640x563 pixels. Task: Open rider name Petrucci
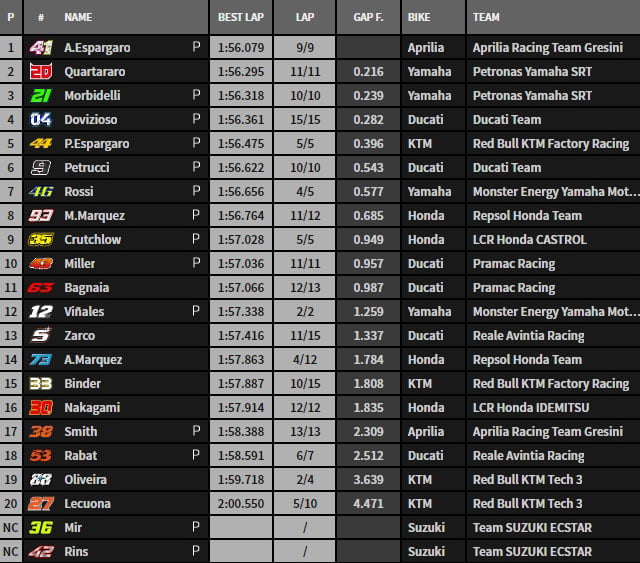tap(88, 168)
